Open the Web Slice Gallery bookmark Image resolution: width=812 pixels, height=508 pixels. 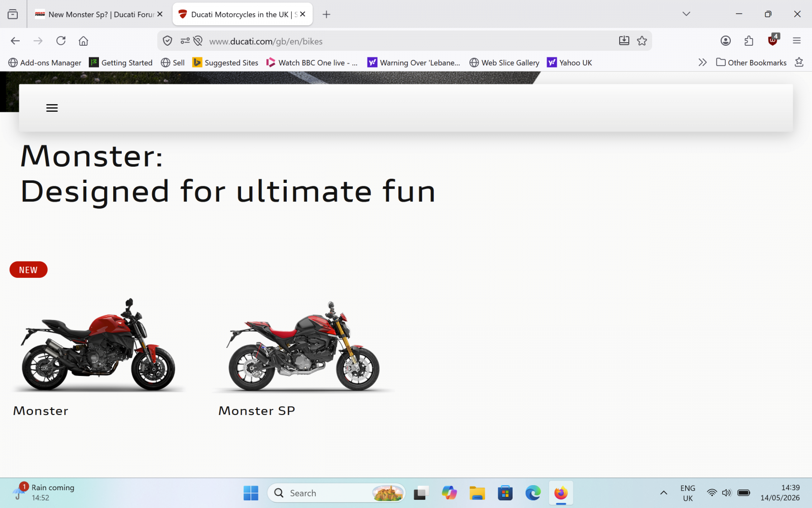coord(504,62)
